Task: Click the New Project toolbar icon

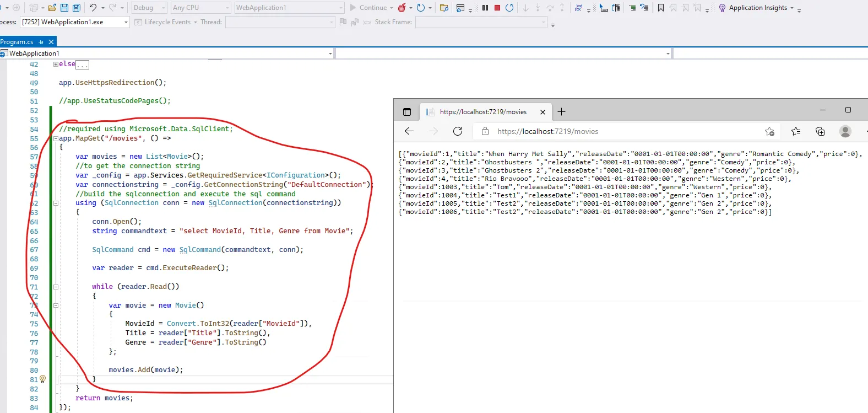Action: point(35,8)
